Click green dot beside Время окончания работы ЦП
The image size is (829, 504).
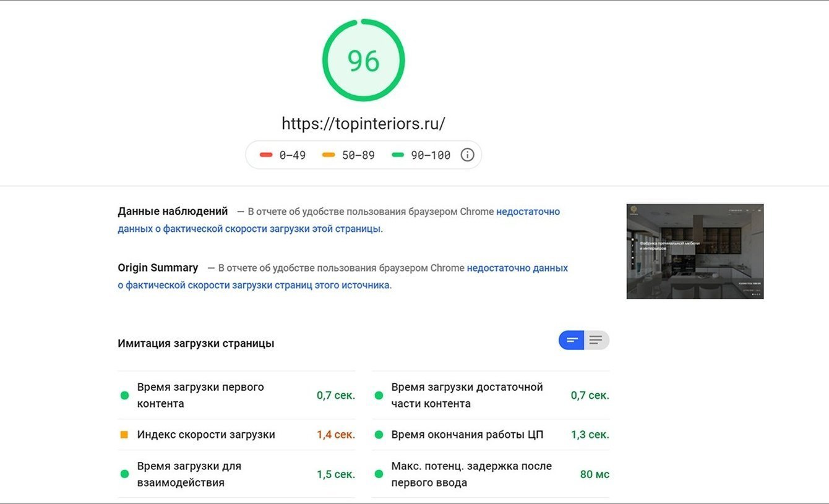tap(379, 435)
